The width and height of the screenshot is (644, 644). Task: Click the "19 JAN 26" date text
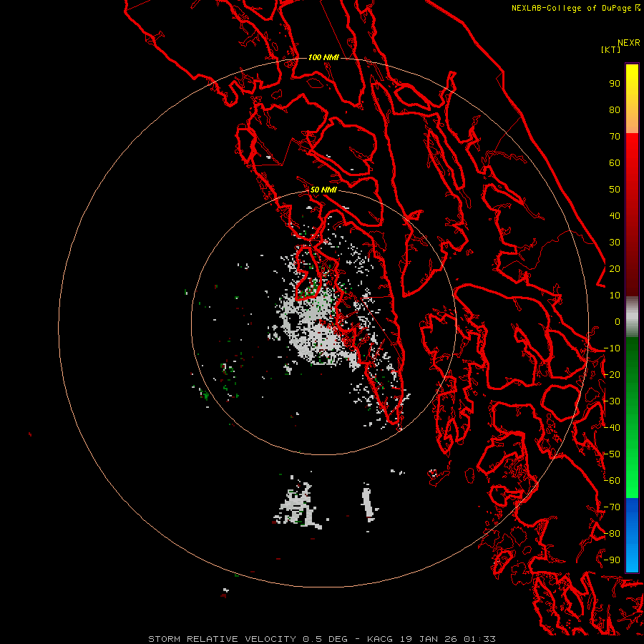click(x=429, y=639)
